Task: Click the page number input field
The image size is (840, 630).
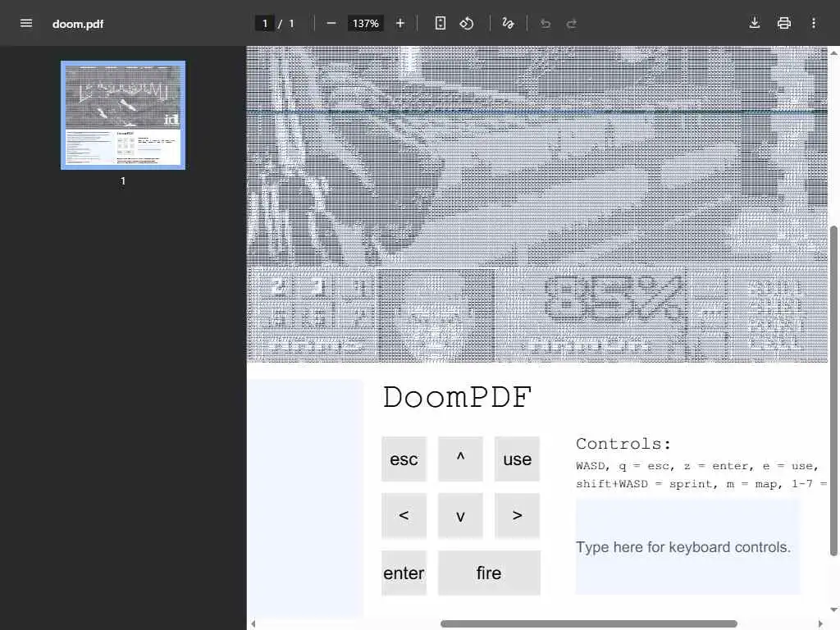Action: [265, 24]
